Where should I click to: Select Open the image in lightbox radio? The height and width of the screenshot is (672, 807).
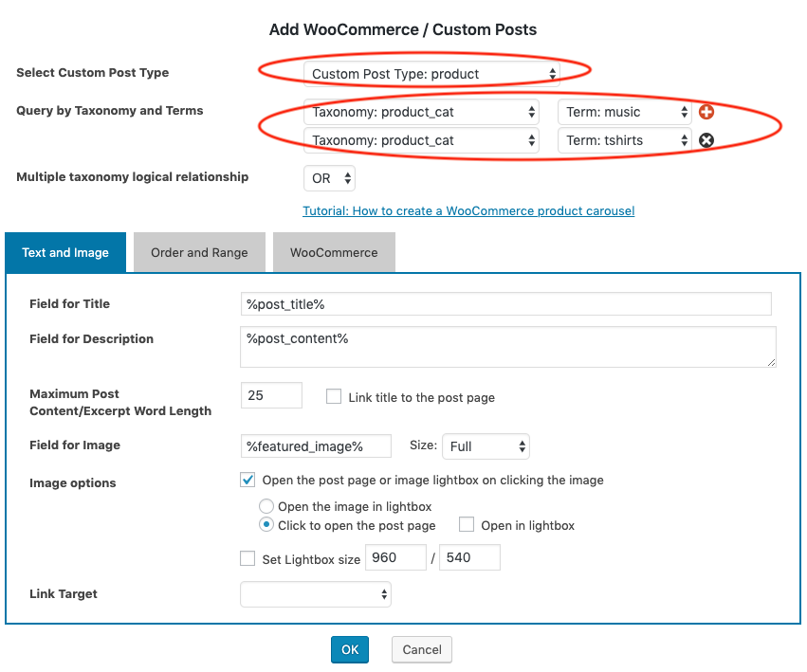(x=266, y=507)
